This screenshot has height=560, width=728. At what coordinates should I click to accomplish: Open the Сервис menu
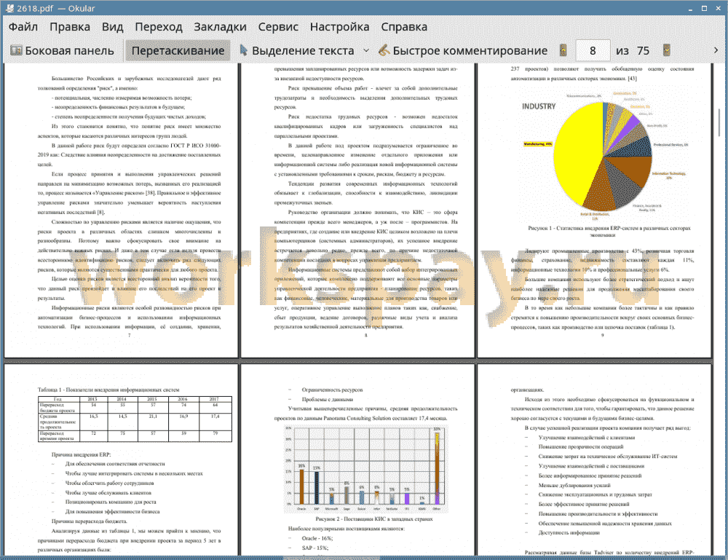278,27
